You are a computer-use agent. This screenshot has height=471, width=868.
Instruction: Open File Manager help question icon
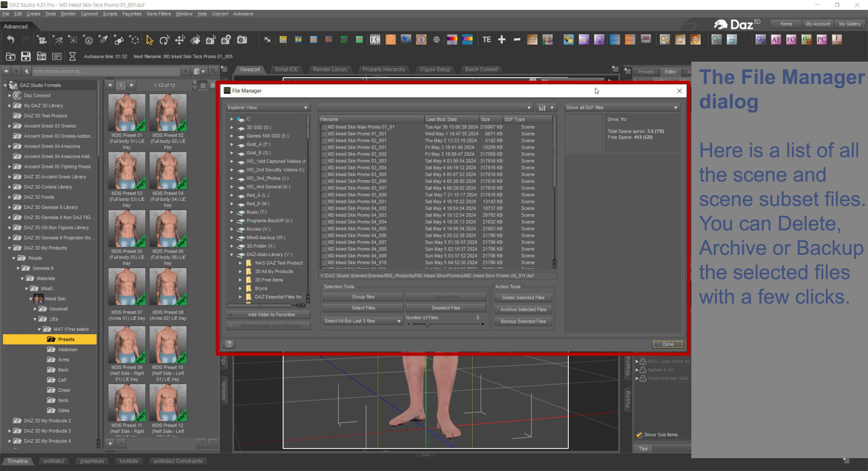pos(229,344)
